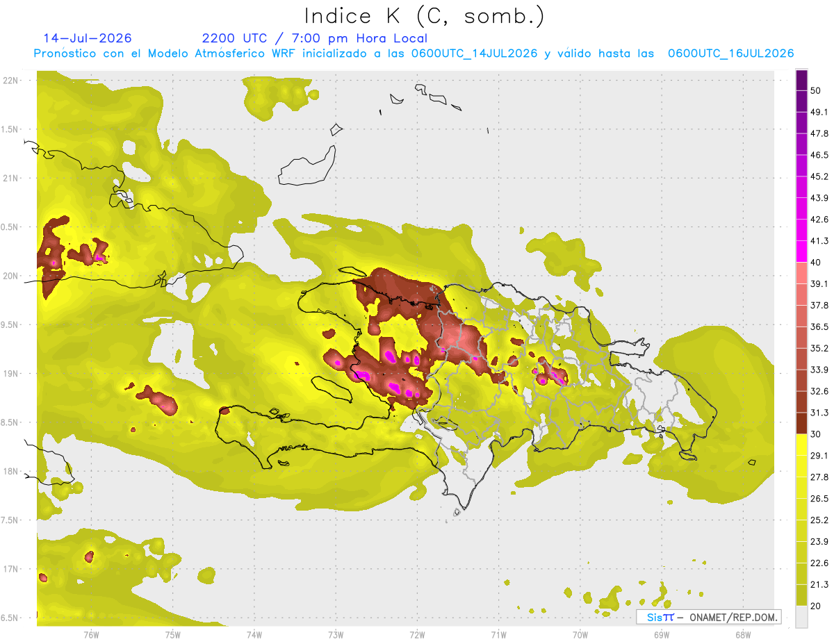Click the 39.1 color scale value
This screenshot has height=644, width=834.
tap(819, 283)
